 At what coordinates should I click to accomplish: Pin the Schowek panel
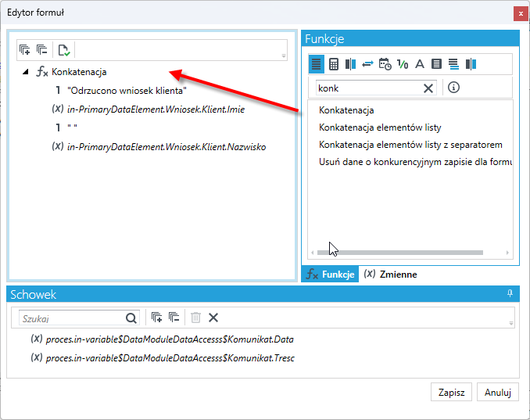click(x=510, y=293)
